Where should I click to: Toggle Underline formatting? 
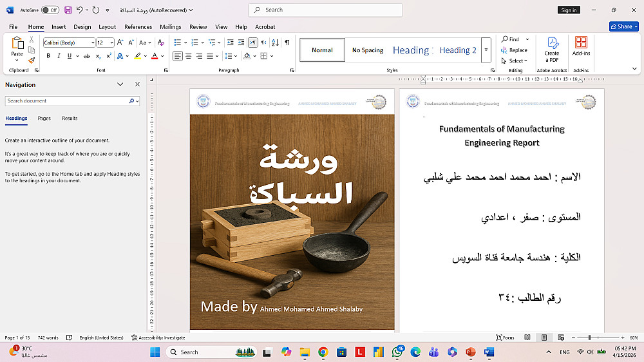click(70, 56)
